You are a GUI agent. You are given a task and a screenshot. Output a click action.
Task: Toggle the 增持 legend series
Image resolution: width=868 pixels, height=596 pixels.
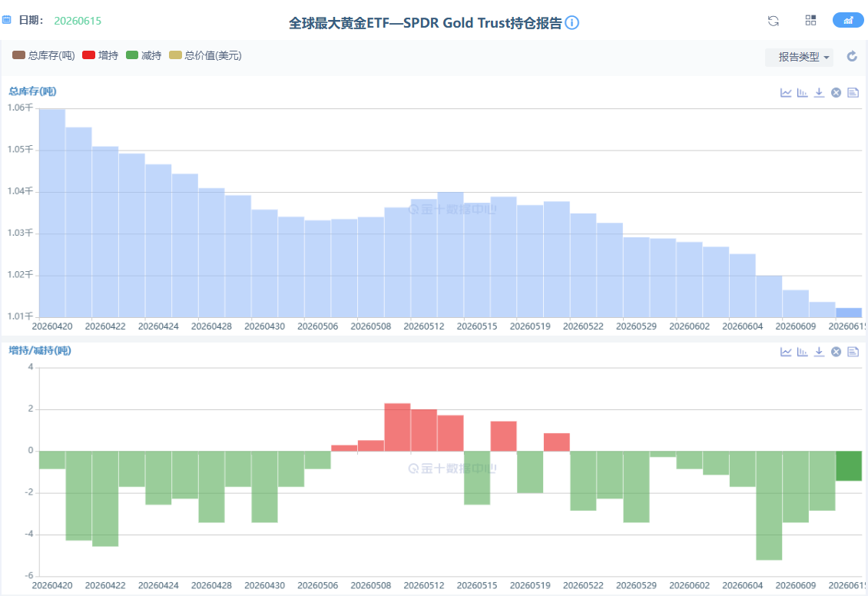coord(100,55)
